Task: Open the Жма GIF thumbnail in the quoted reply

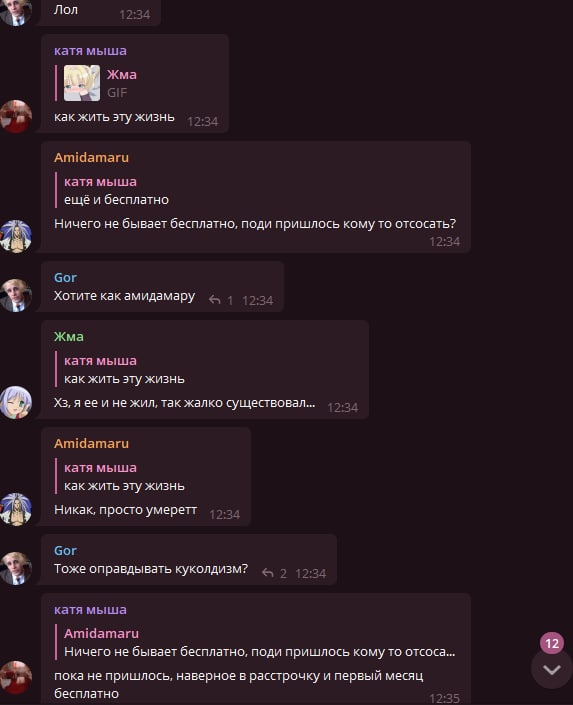Action: (82, 83)
